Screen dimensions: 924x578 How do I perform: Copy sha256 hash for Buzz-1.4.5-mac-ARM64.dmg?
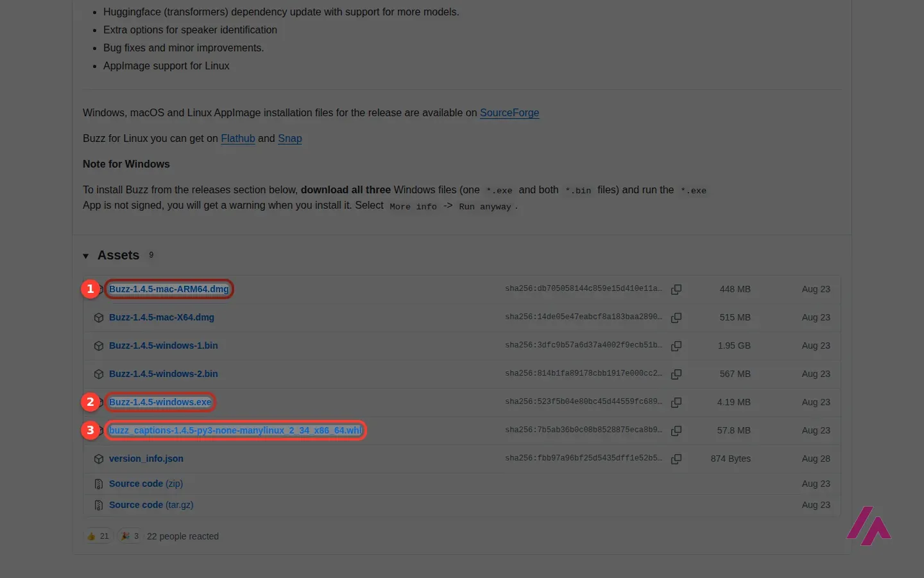click(x=676, y=290)
